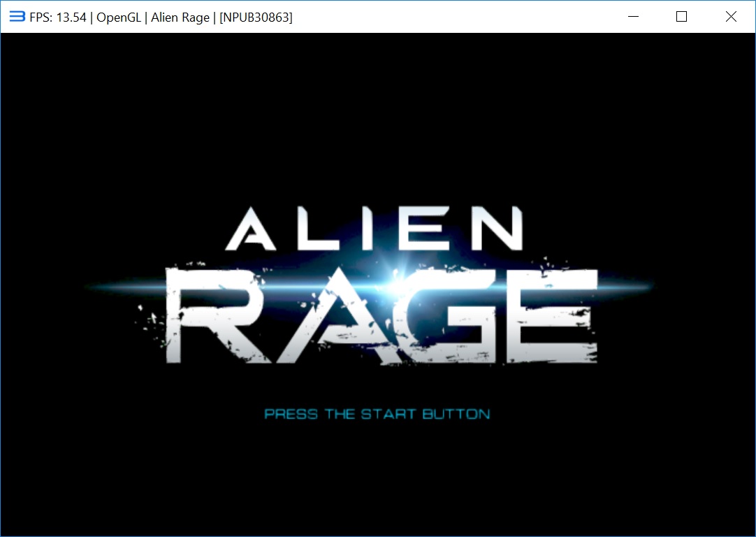Click the NPUB30863 game ID text
The width and height of the screenshot is (756, 537).
click(x=256, y=17)
